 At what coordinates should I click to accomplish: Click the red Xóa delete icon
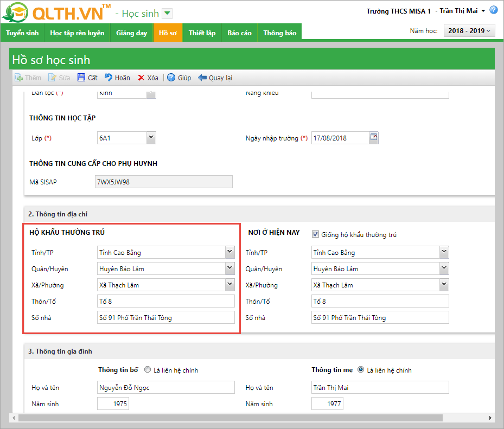(x=141, y=78)
